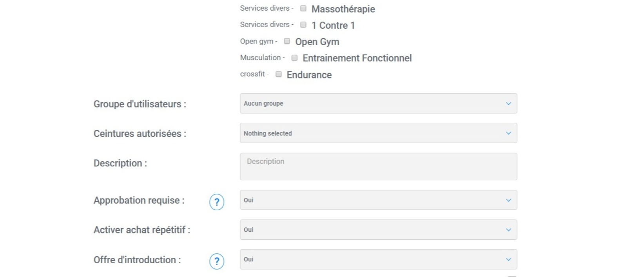644x277 pixels.
Task: Enable the 1 Contre 1 checkbox
Action: [x=303, y=25]
